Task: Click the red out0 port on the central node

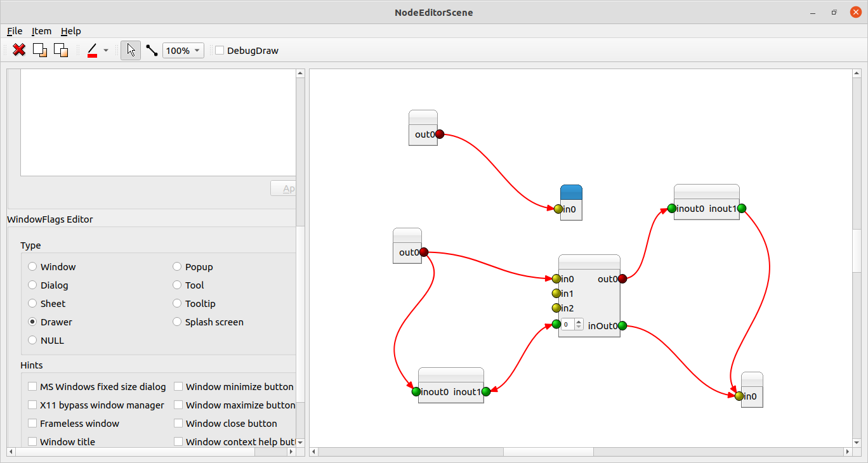Action: (x=622, y=278)
